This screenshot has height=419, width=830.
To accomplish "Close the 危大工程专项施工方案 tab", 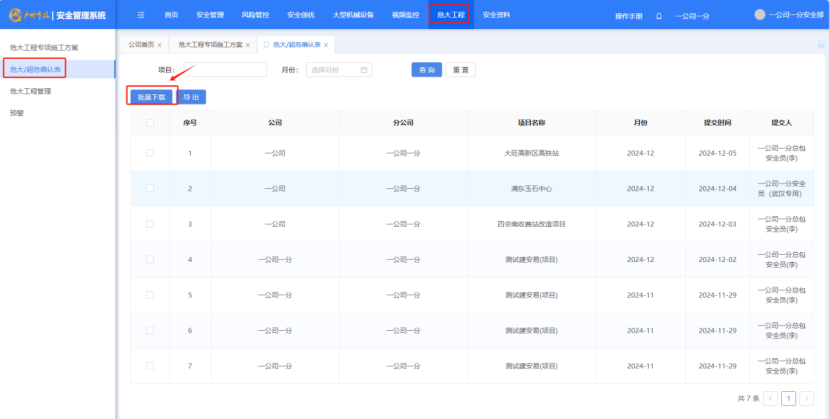I will 248,45.
